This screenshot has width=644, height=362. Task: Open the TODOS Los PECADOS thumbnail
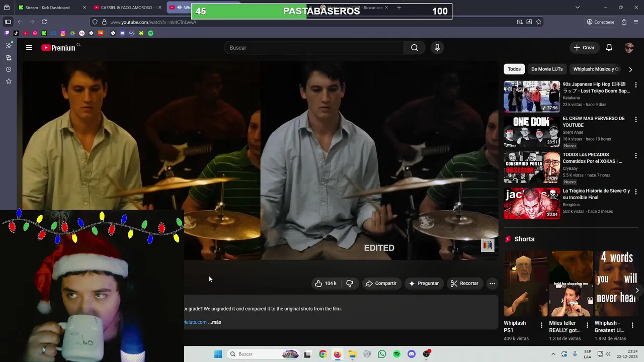[x=532, y=167]
